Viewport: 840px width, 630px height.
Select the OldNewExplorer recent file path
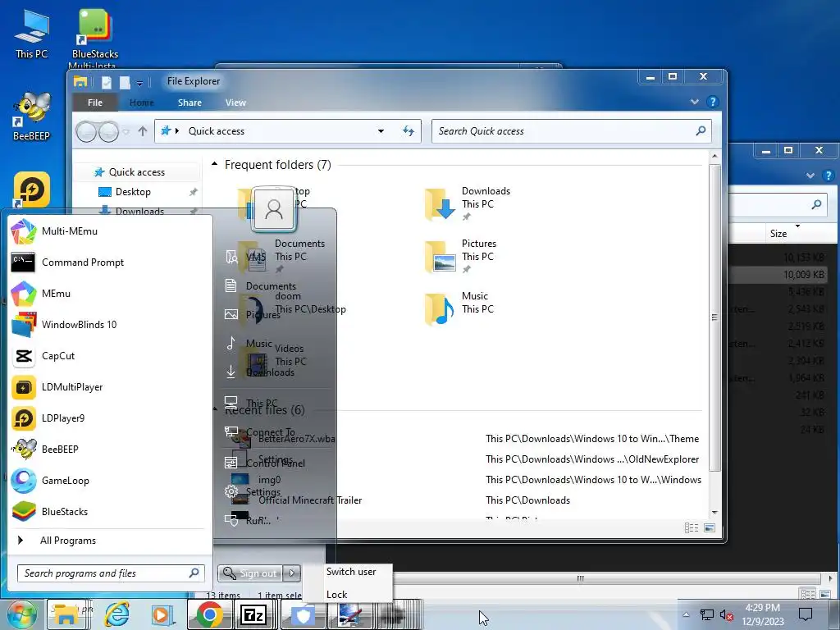tap(592, 459)
